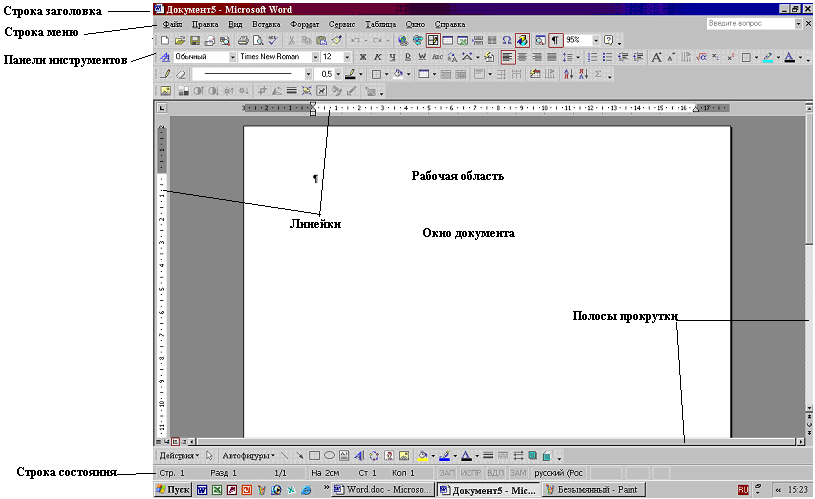
Task: Create a new blank document
Action: [165, 40]
